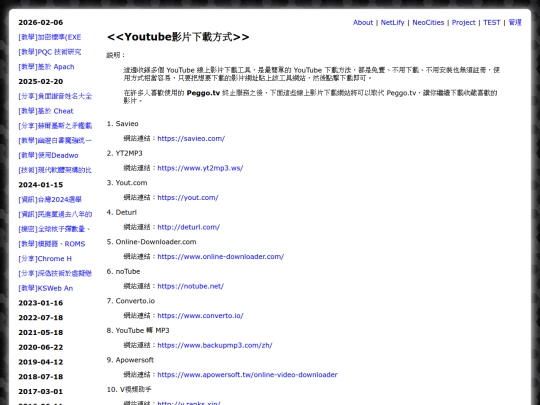Open the TEST link in top navigation
This screenshot has height=405, width=540.
click(491, 22)
